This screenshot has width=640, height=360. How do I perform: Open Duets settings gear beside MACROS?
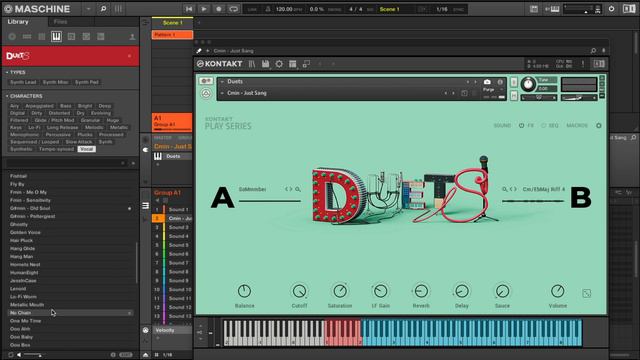click(598, 126)
